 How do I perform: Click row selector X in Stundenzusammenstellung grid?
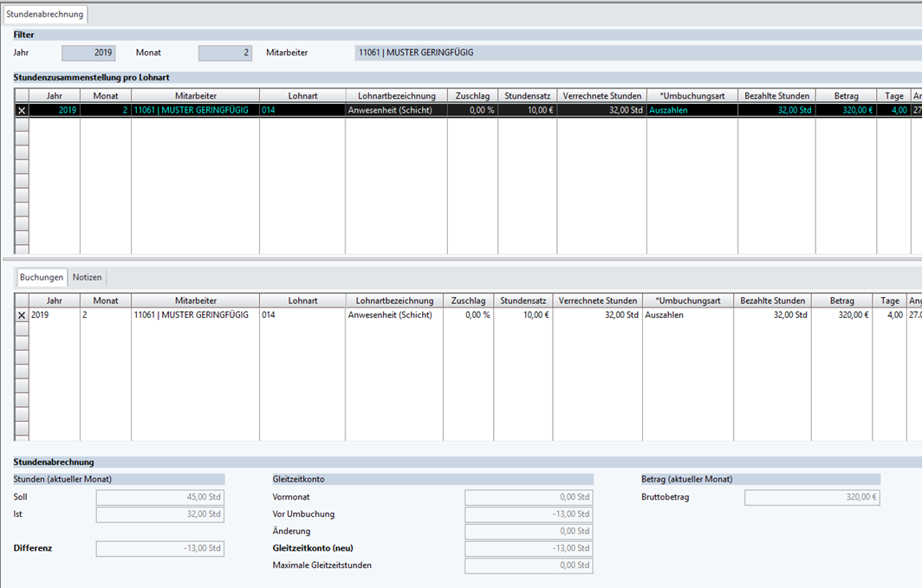[x=22, y=110]
